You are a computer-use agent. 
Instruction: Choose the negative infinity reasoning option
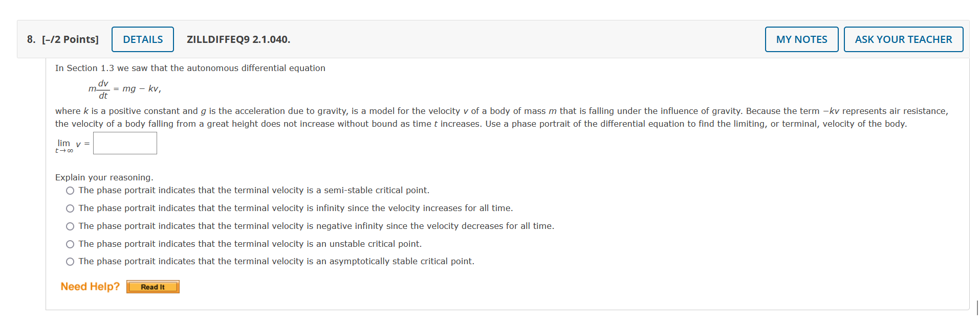click(69, 226)
